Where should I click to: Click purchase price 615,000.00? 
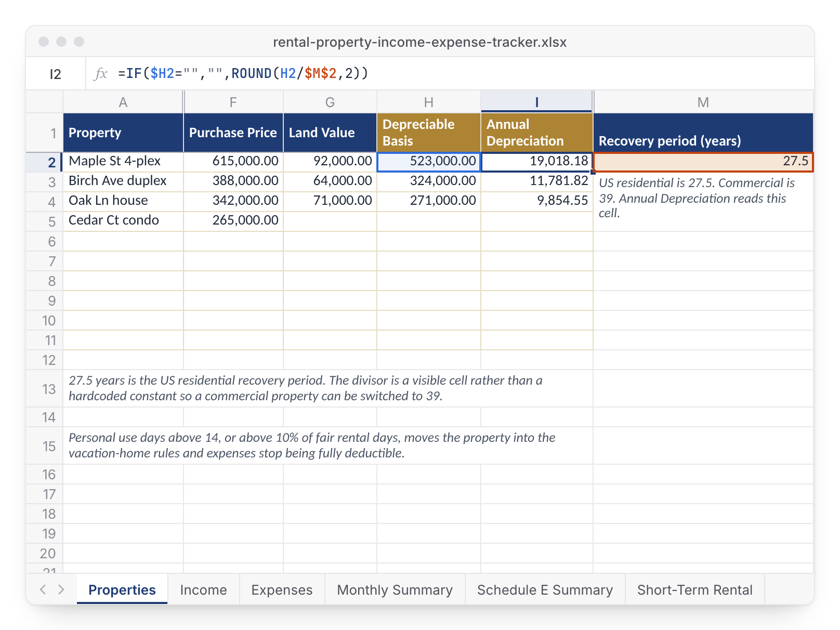coord(233,162)
